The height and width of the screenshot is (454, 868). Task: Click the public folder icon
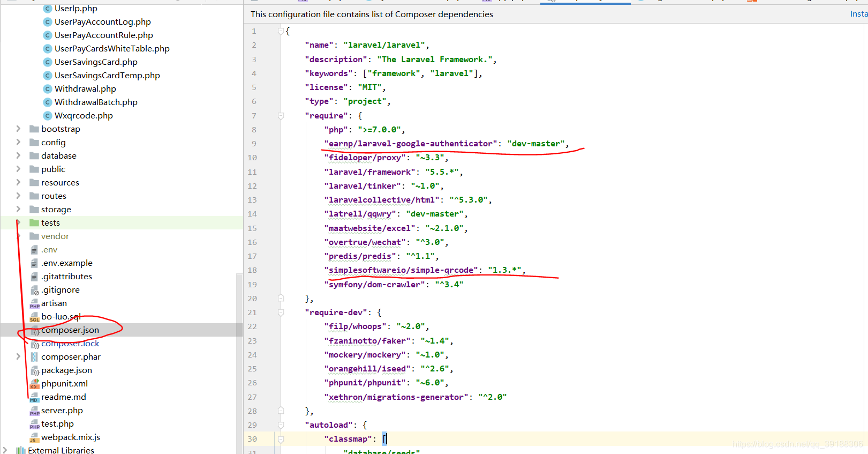(x=34, y=169)
